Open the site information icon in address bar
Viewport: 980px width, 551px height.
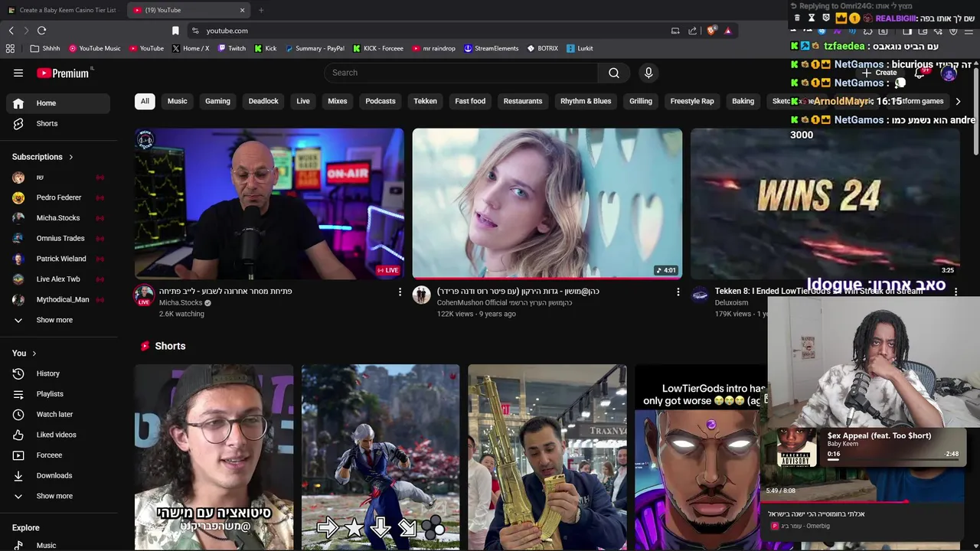195,31
